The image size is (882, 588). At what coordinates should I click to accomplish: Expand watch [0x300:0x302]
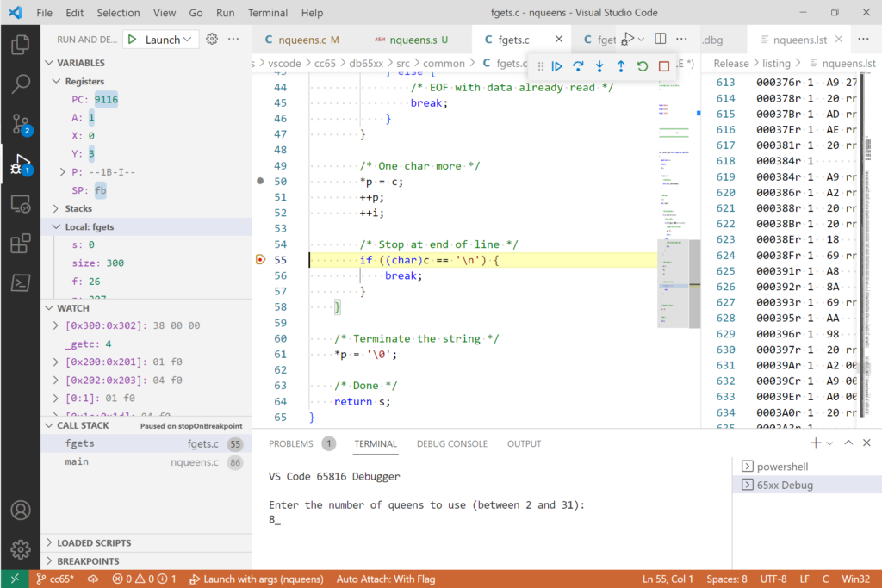[56, 325]
